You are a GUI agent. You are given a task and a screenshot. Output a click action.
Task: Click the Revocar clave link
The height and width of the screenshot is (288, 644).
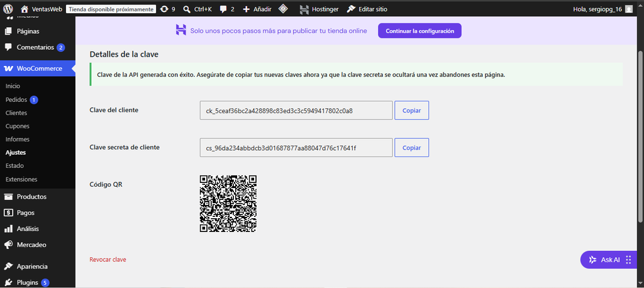click(108, 260)
